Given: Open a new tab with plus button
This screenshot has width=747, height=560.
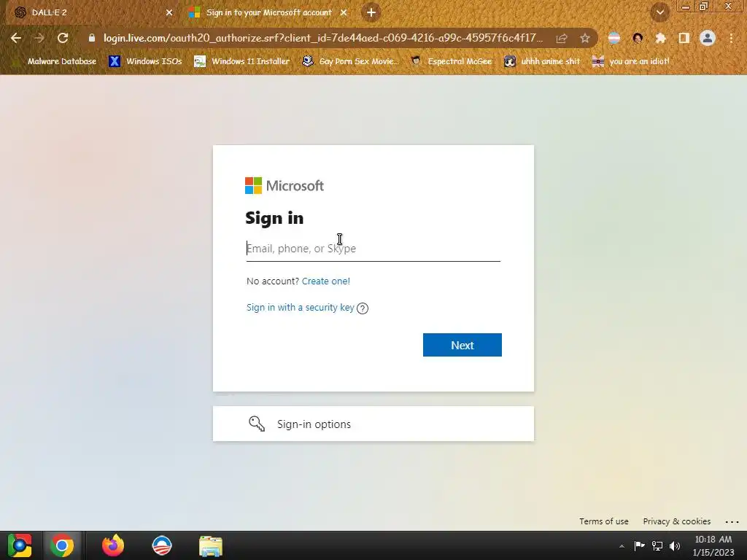Looking at the screenshot, I should pyautogui.click(x=371, y=12).
